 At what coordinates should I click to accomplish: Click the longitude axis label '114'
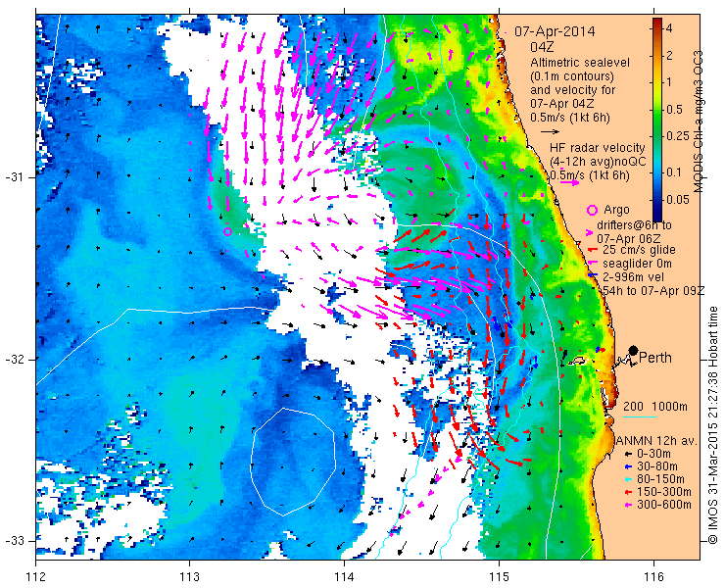pyautogui.click(x=344, y=577)
